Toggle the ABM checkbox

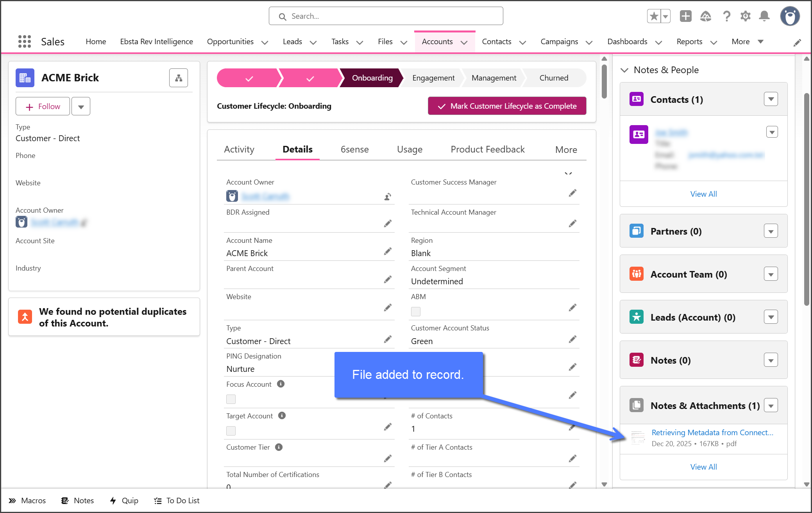(416, 312)
